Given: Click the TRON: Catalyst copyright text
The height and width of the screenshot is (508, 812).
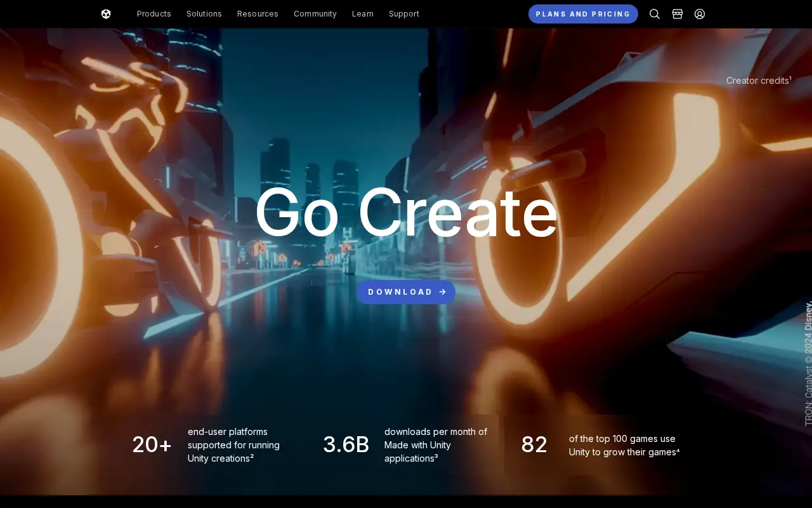Looking at the screenshot, I should pyautogui.click(x=808, y=363).
